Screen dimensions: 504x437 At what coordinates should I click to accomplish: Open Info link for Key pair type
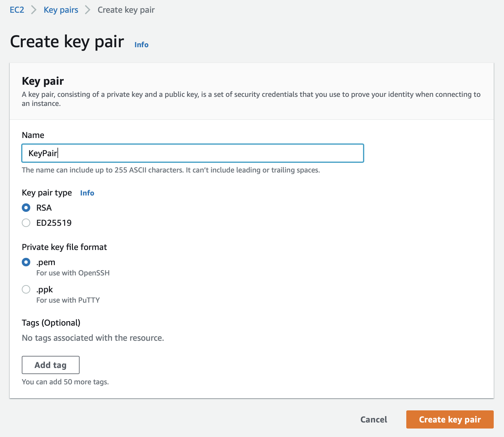(87, 193)
